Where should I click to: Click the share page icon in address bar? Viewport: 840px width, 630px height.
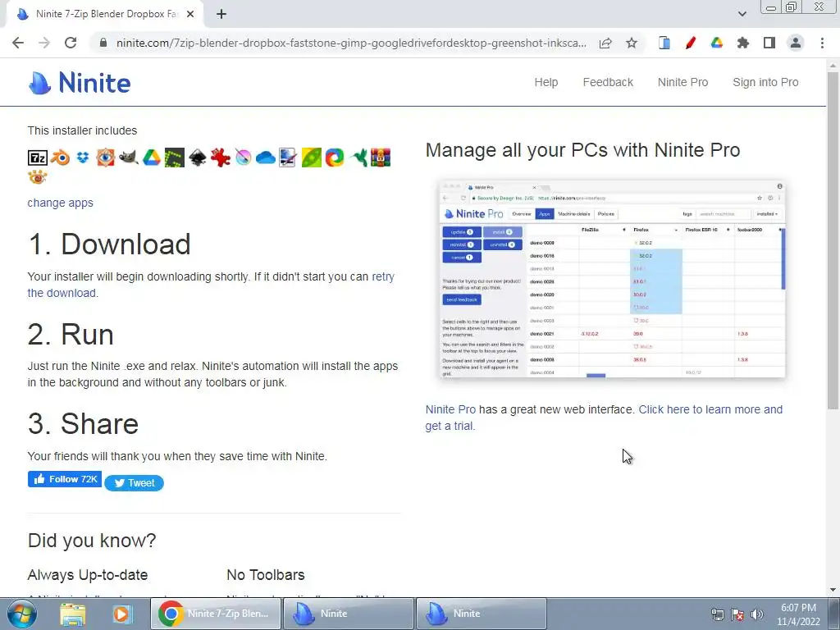pyautogui.click(x=605, y=43)
